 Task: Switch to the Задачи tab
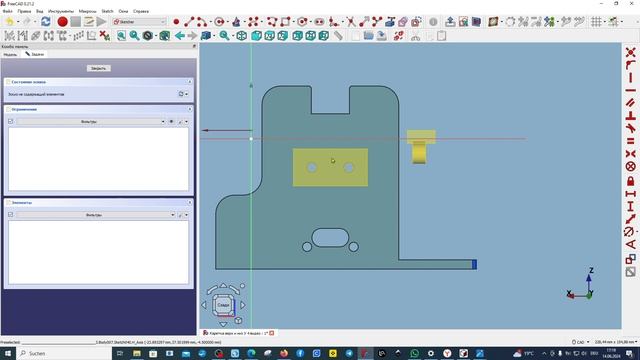pos(35,54)
